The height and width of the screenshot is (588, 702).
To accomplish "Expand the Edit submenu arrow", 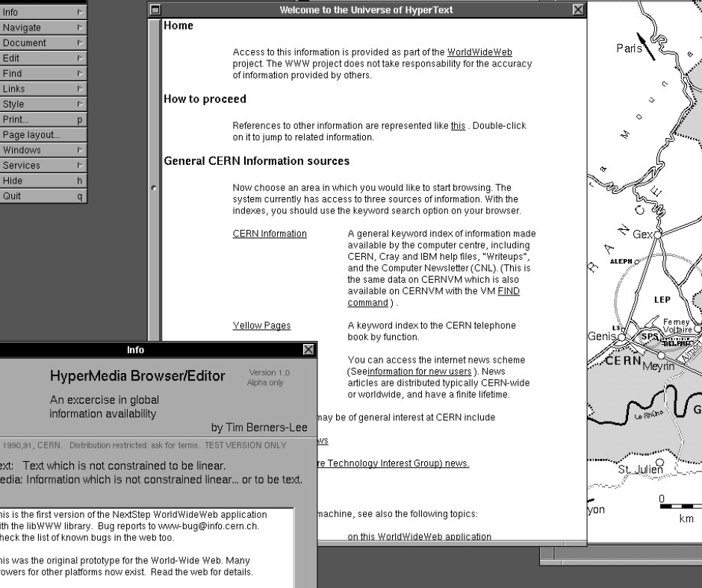I will (x=80, y=57).
